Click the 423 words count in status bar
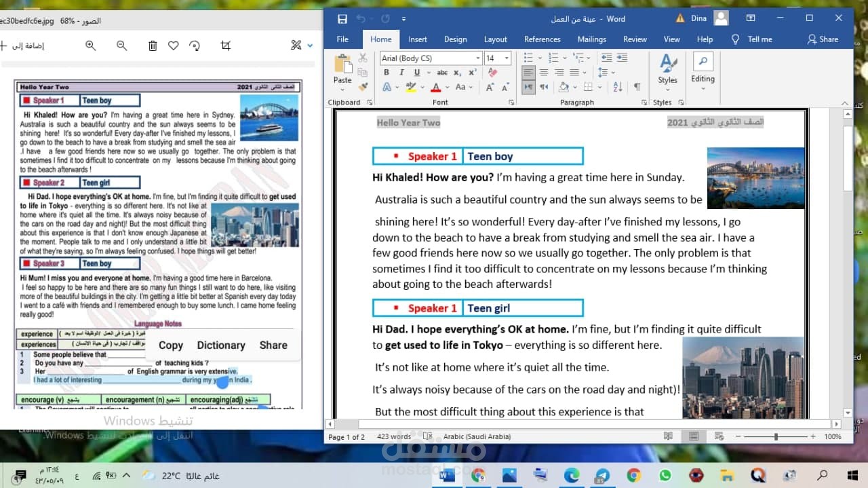Viewport: 868px width, 488px height. (395, 436)
